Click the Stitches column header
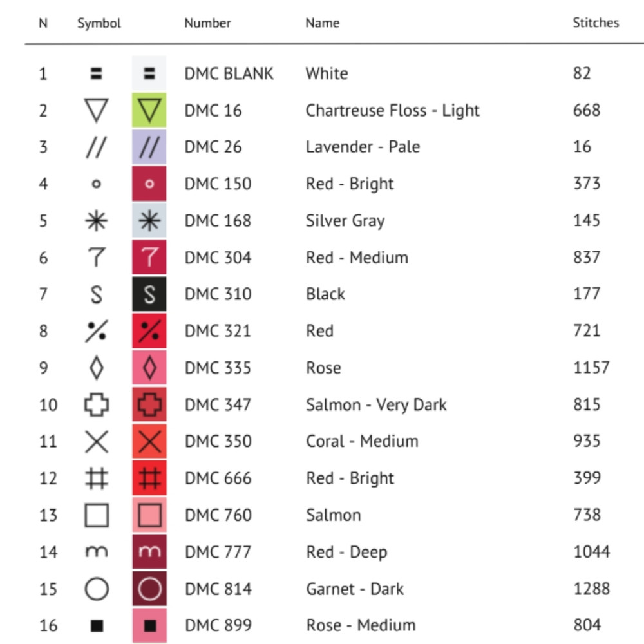This screenshot has width=644, height=644. click(x=596, y=23)
